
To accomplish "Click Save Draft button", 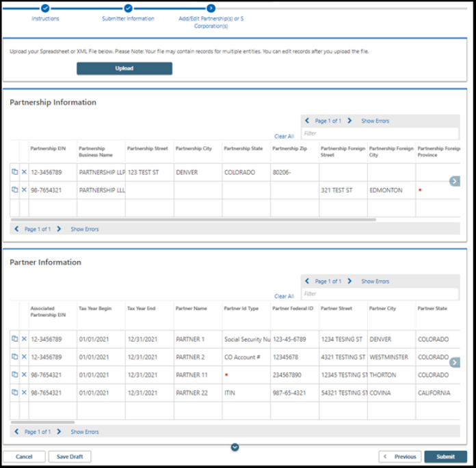I will (70, 456).
